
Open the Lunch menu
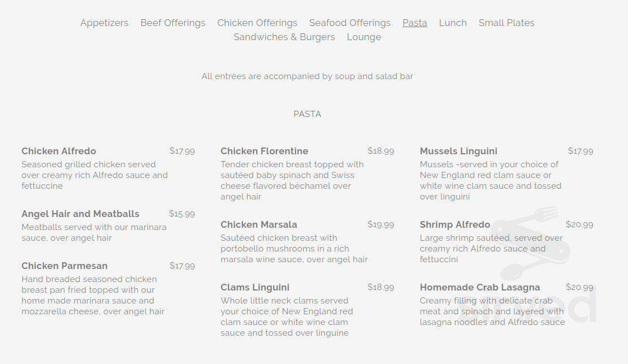[x=452, y=23]
